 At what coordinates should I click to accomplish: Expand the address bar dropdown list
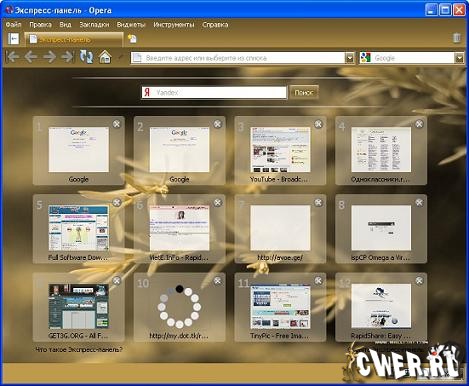pos(349,58)
